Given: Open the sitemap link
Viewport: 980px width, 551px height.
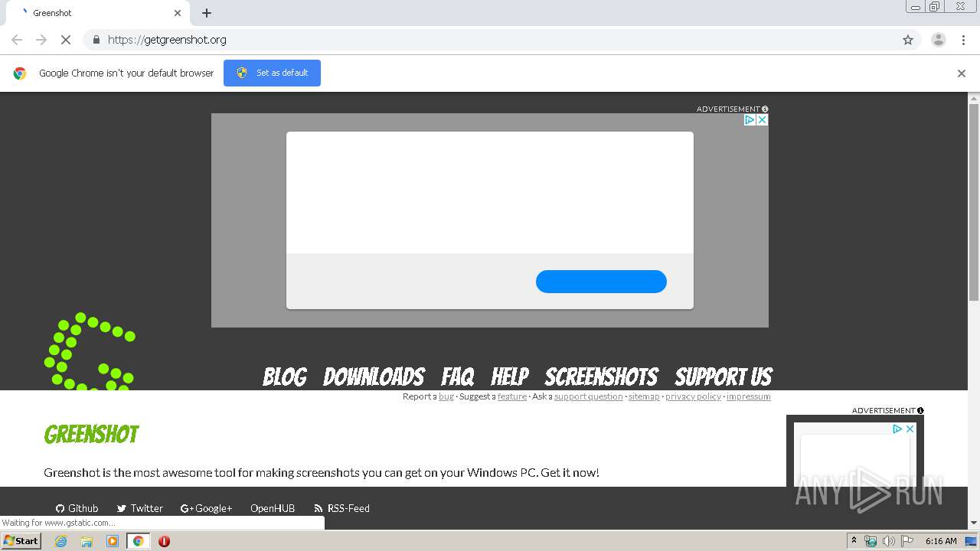Looking at the screenshot, I should click(644, 396).
